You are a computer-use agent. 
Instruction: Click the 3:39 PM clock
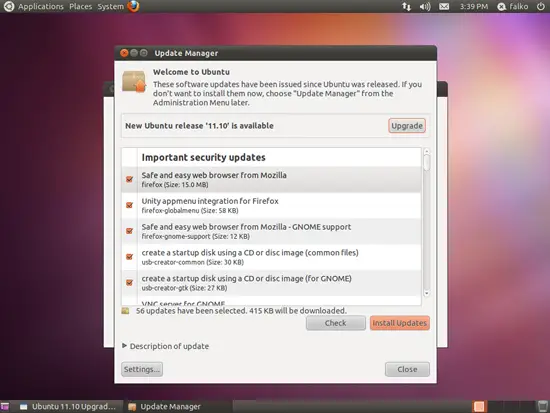pyautogui.click(x=474, y=6)
